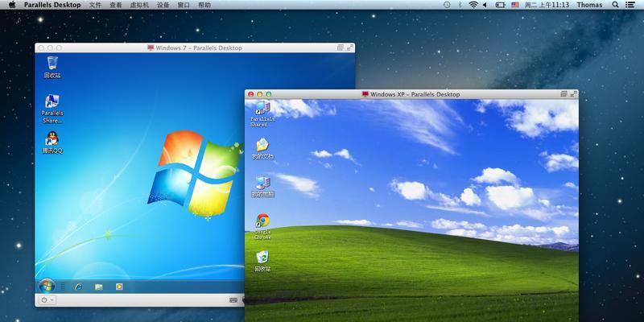644x322 pixels.
Task: Select the 腾讯QQ penguin icon
Action: [52, 143]
